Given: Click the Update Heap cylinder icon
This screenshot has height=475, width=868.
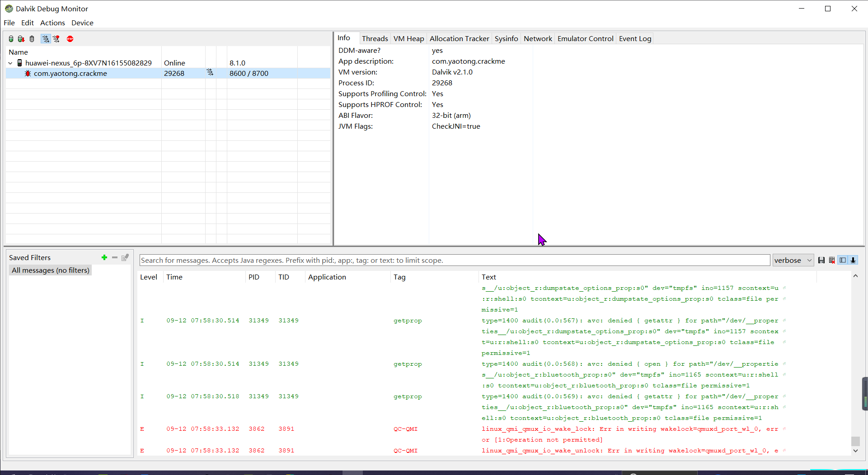Looking at the screenshot, I should (11, 39).
